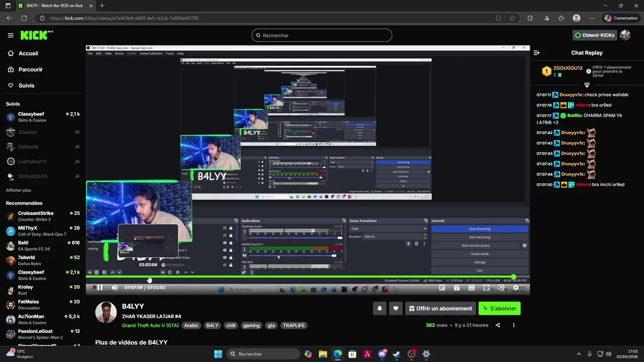Viewport: 644px width, 362px height.
Task: Open favorites list icon in toolbar
Action: tap(561, 18)
